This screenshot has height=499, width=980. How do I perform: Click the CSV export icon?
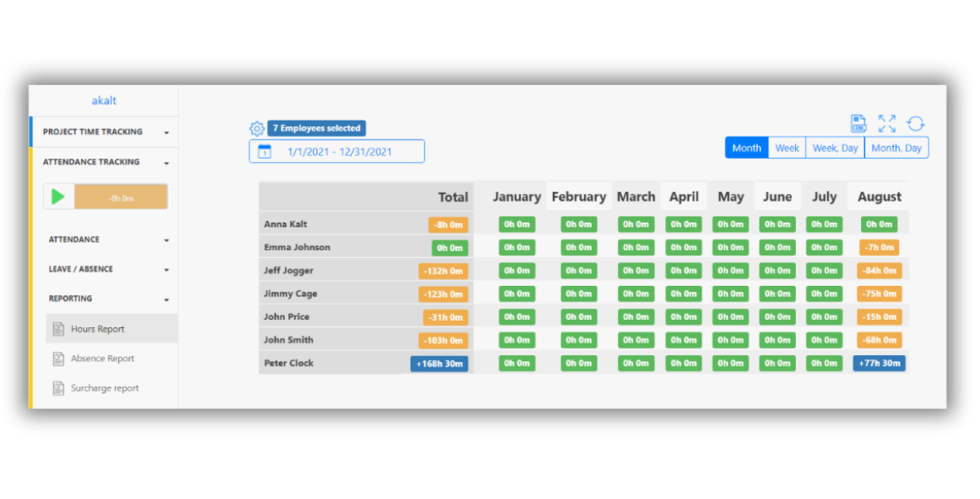click(859, 124)
